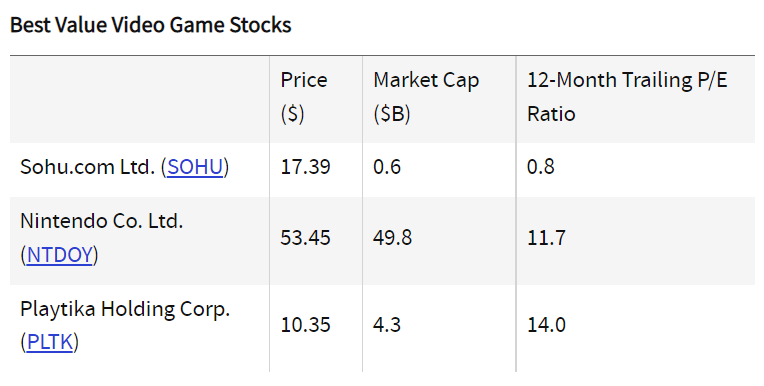Click Sohu's market cap value 0.6
The height and width of the screenshot is (386, 764).
tap(387, 167)
